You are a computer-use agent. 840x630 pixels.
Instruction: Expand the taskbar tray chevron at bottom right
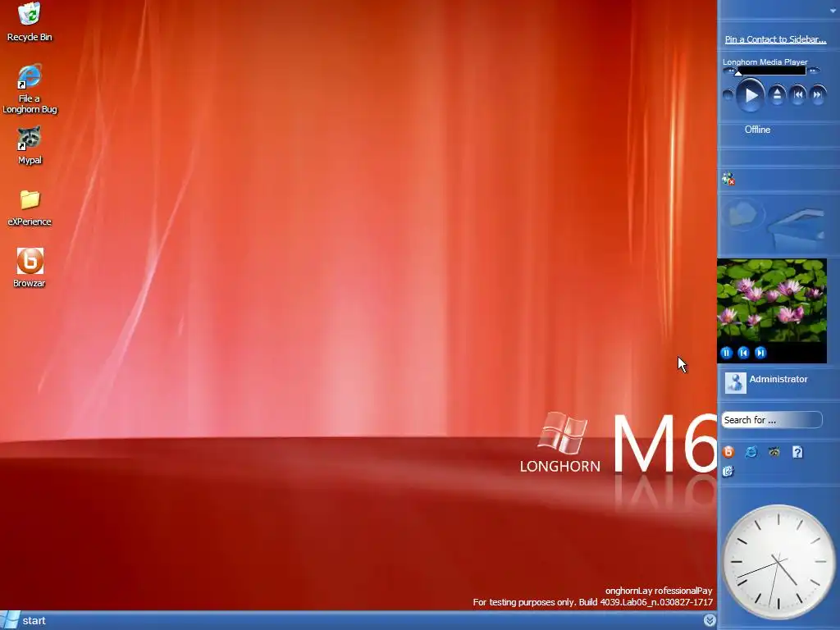pos(710,620)
